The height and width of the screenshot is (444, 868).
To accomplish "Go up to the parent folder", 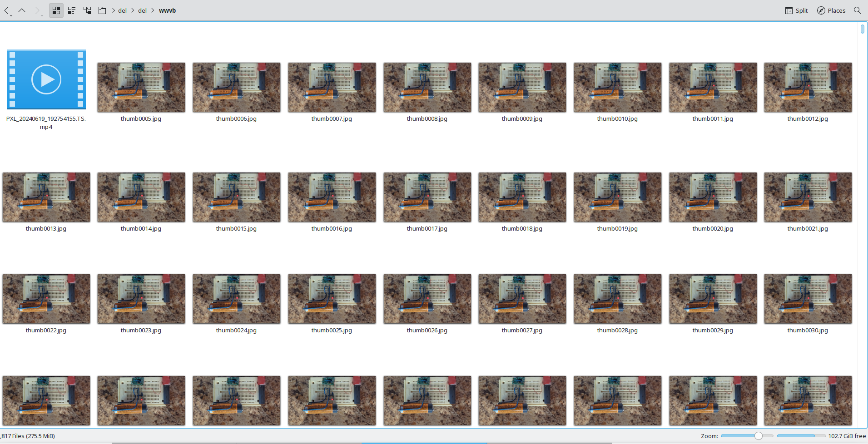I will pyautogui.click(x=22, y=10).
